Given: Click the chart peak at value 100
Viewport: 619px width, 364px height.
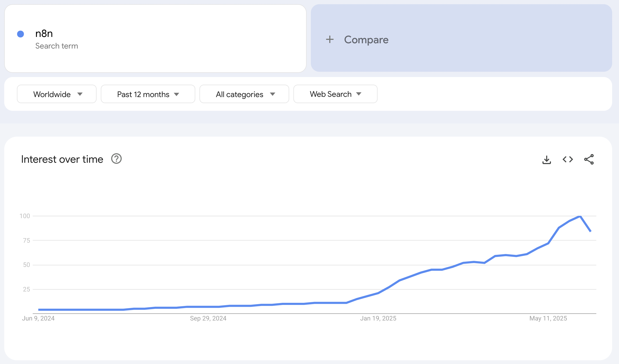Looking at the screenshot, I should (580, 216).
